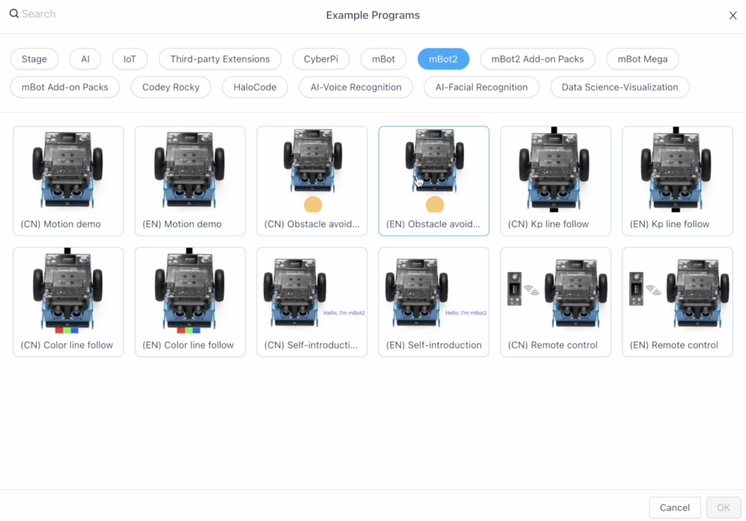Click the "(CN) Color line follow" caption
The width and height of the screenshot is (746, 521).
pyautogui.click(x=67, y=345)
